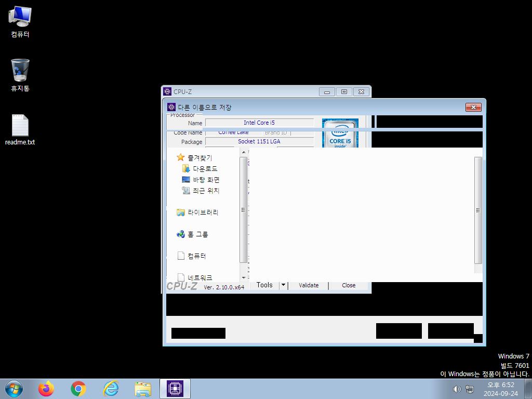Screen dimensions: 532x399
Task: Click the 다운로드 label in the favorites tree
Action: pos(205,169)
